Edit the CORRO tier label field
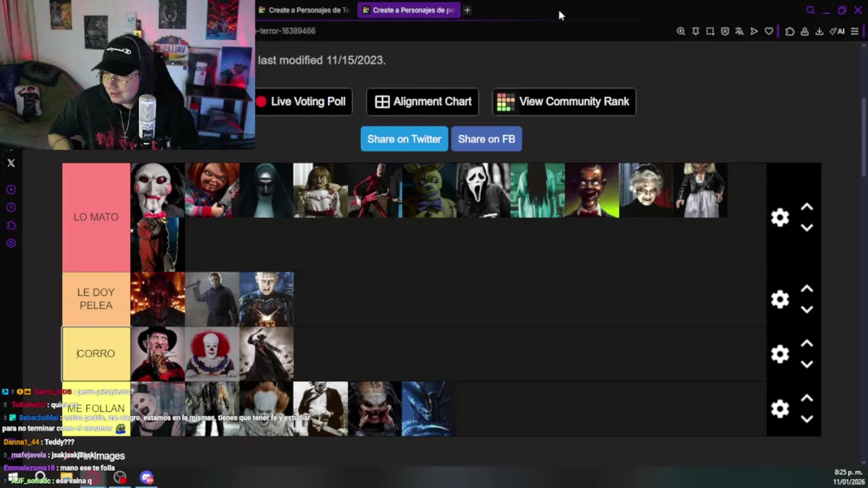The height and width of the screenshot is (488, 868). (96, 354)
